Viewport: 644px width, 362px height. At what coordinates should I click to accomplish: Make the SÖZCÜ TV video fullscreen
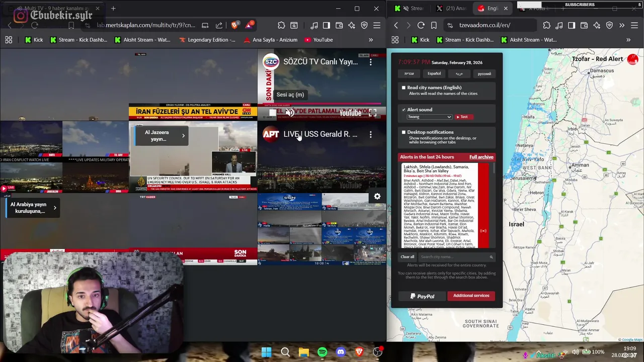pyautogui.click(x=373, y=113)
